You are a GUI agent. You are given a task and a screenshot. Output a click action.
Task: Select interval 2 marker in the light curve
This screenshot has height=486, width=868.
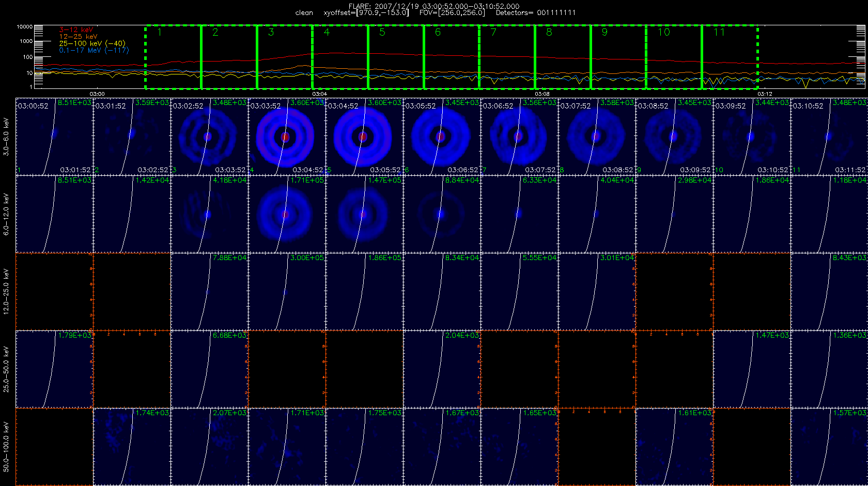coord(215,32)
